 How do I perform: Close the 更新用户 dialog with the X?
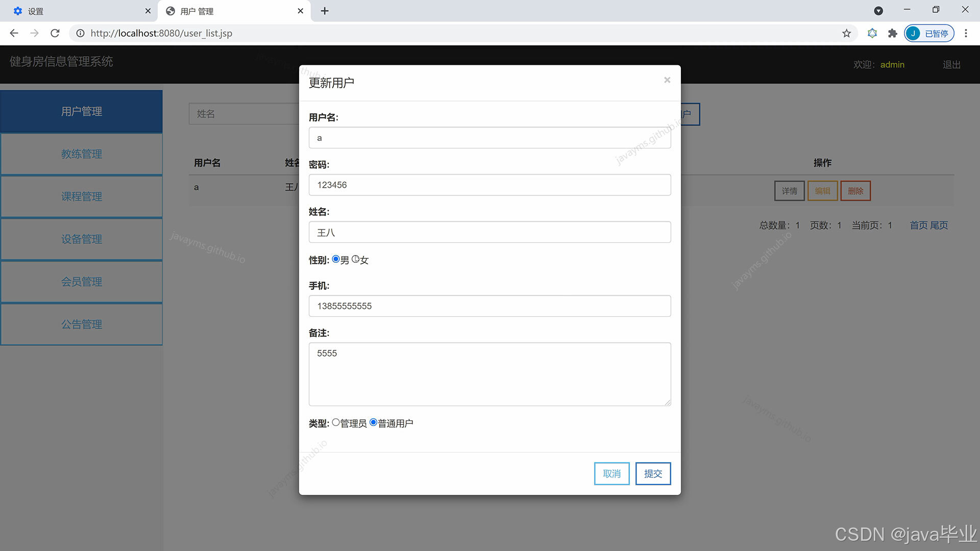pyautogui.click(x=667, y=80)
